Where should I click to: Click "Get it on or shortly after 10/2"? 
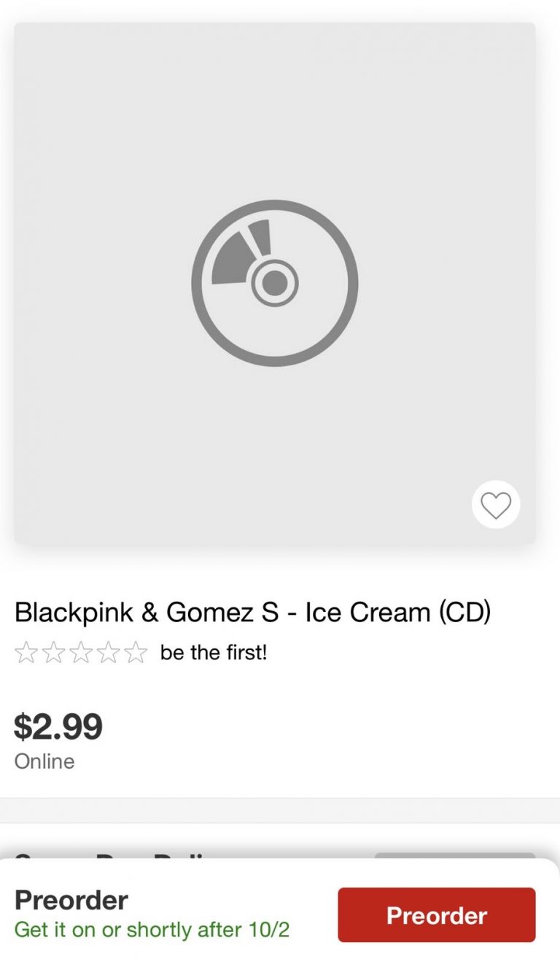coord(152,930)
